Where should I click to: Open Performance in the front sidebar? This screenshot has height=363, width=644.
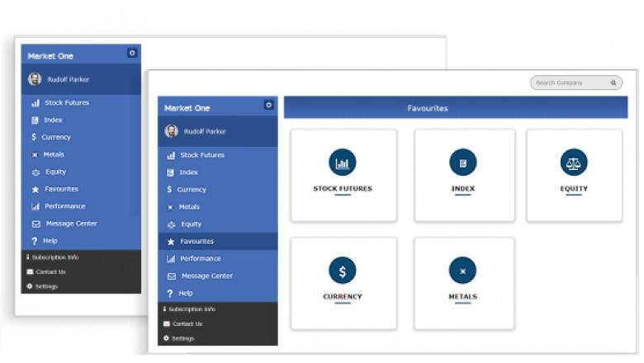(x=200, y=259)
